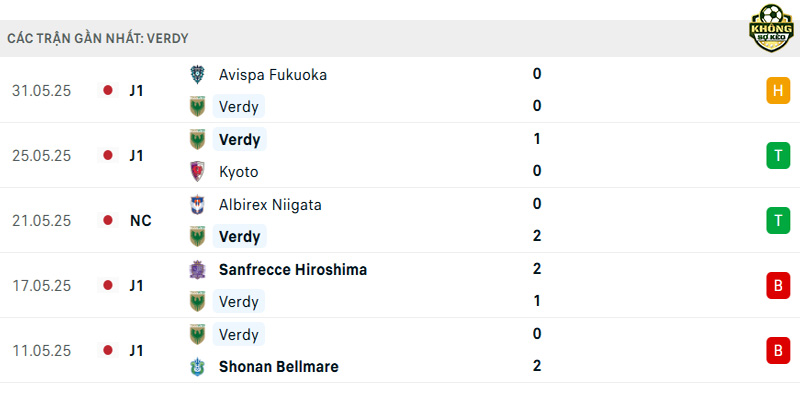Select the Albirex Niigata team name

[270, 205]
